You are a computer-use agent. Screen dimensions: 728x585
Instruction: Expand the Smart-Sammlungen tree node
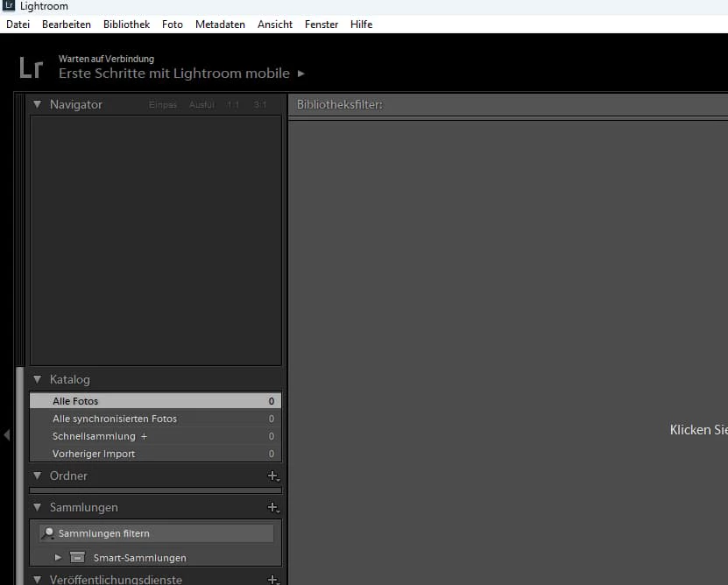[58, 558]
